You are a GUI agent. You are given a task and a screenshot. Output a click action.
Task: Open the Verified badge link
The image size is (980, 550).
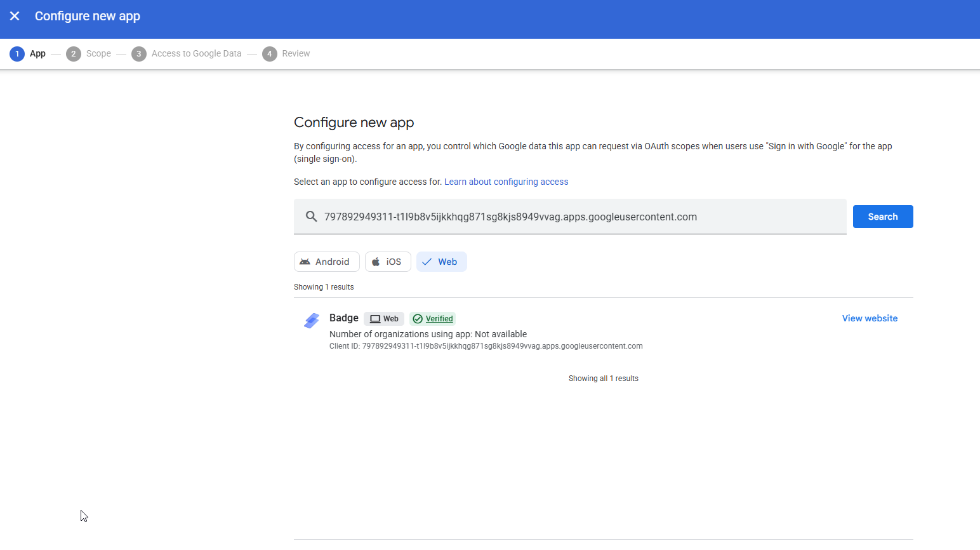pos(433,319)
